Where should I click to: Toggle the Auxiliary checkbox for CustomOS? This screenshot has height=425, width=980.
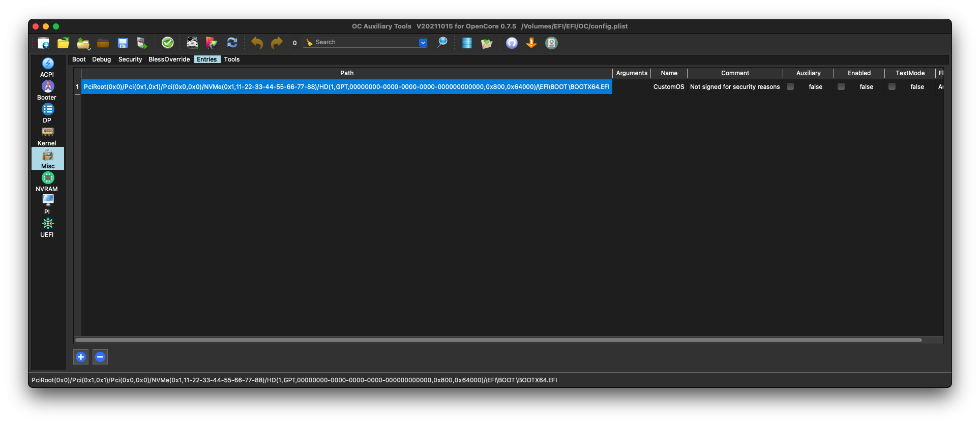[790, 87]
